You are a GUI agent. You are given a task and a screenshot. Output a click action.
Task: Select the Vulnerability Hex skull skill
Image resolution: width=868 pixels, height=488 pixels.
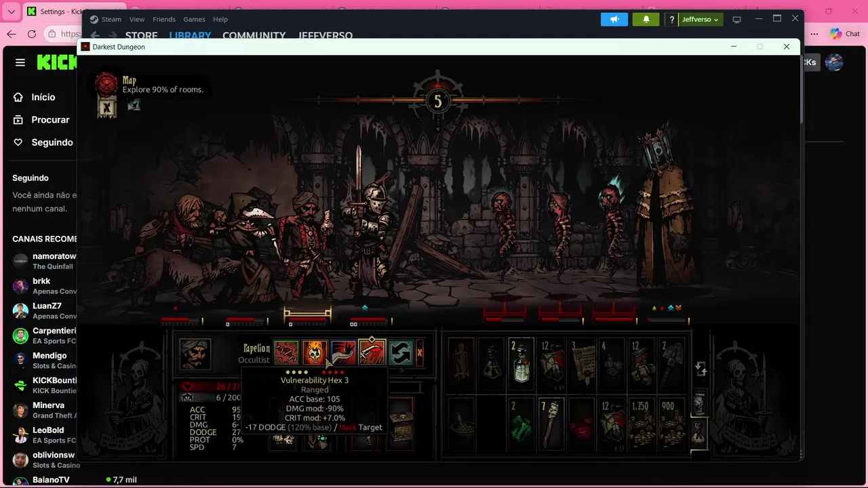[315, 353]
